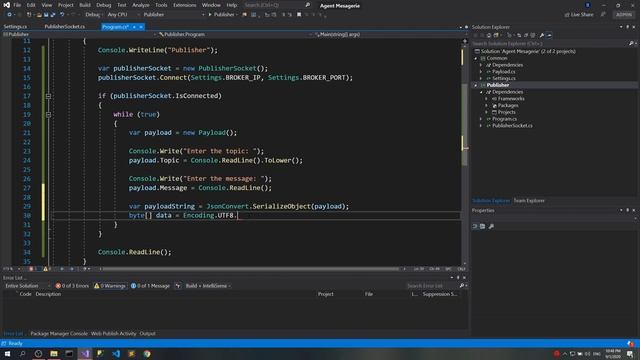Click the Properties wrench icon in Solution Explorer
This screenshot has width=640, height=360.
(x=542, y=36)
